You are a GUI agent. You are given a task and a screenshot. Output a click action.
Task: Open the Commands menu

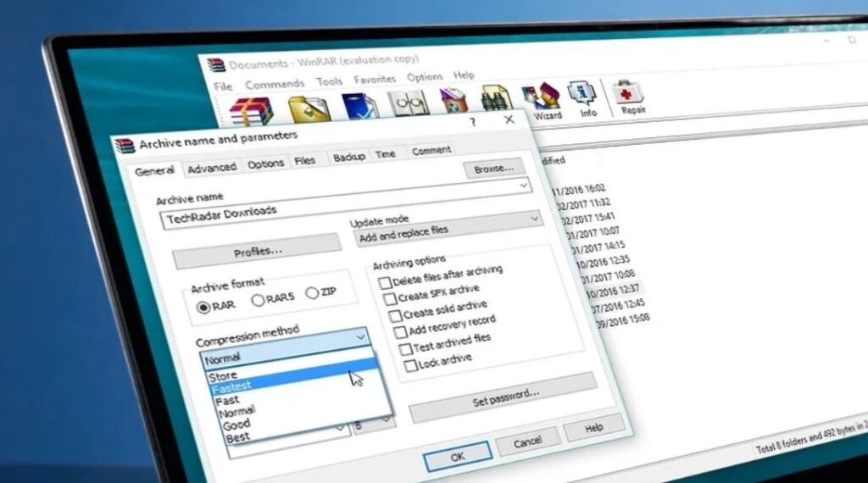[x=275, y=84]
